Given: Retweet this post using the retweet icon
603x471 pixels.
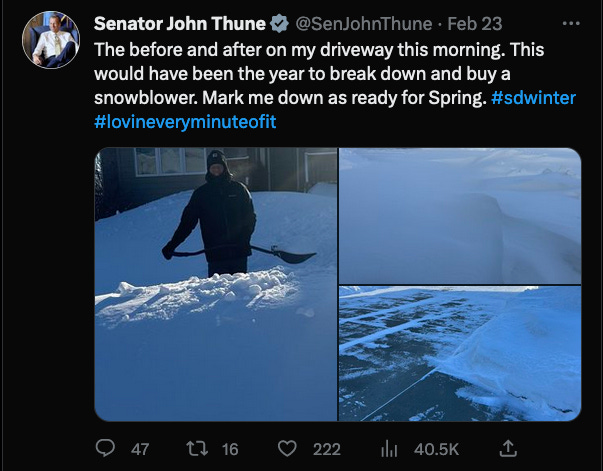Looking at the screenshot, I should pyautogui.click(x=198, y=449).
